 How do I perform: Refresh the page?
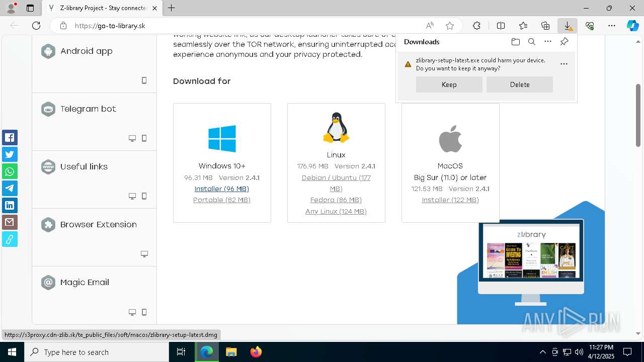click(x=36, y=26)
